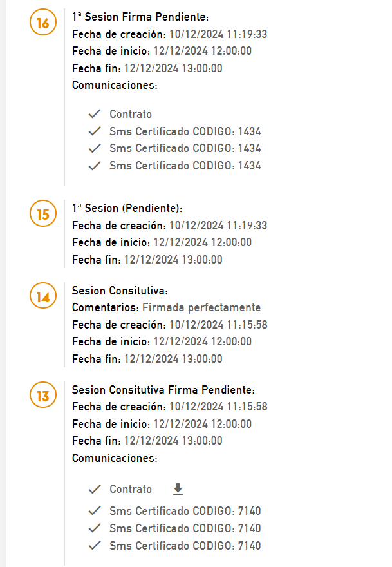The height and width of the screenshot is (567, 392).
Task: Click the middle Sms Certificado CODIGO: 7140 text
Action: [185, 528]
